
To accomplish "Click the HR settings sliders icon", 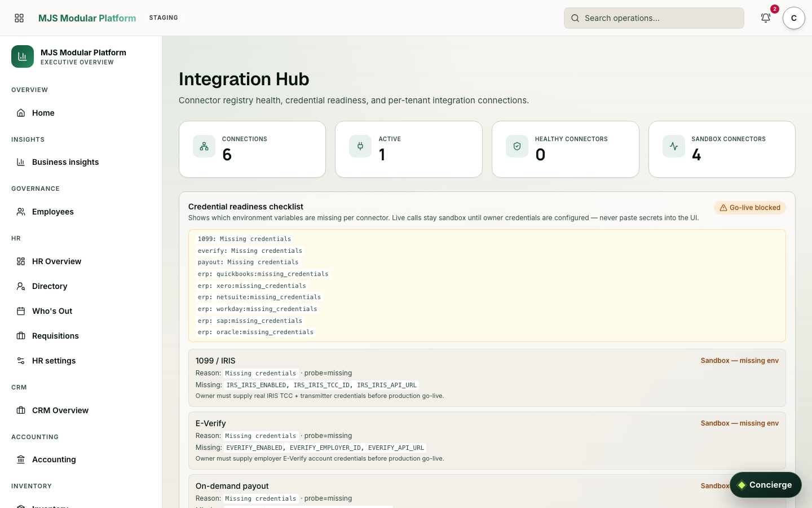I will (x=21, y=361).
